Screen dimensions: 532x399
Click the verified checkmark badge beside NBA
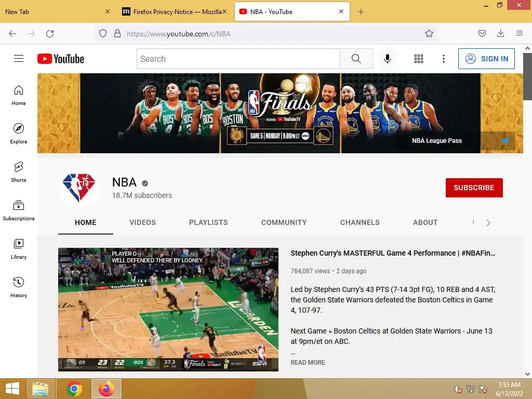pyautogui.click(x=145, y=183)
